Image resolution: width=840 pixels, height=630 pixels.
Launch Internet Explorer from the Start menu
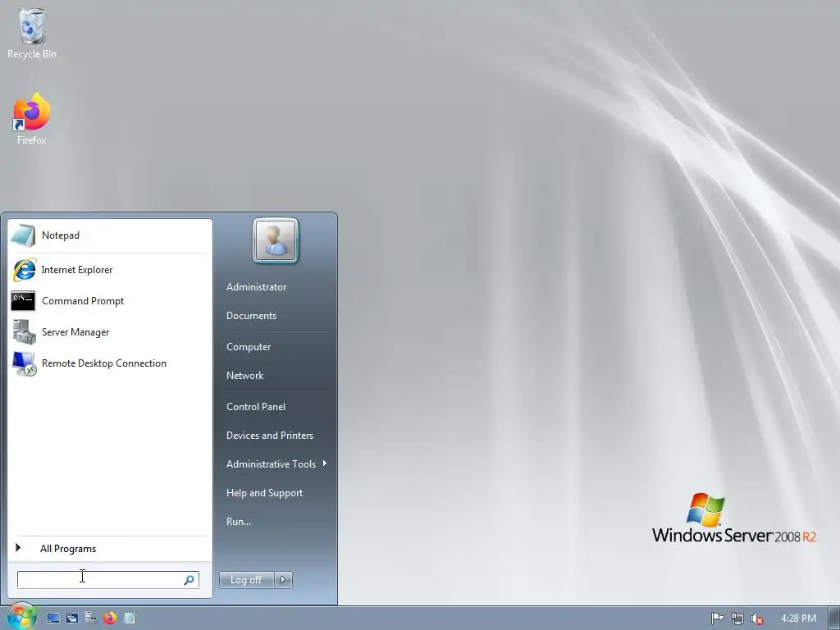110,270
